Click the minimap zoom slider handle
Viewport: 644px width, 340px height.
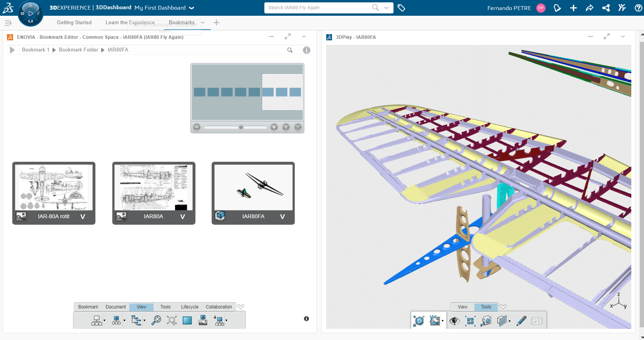241,127
